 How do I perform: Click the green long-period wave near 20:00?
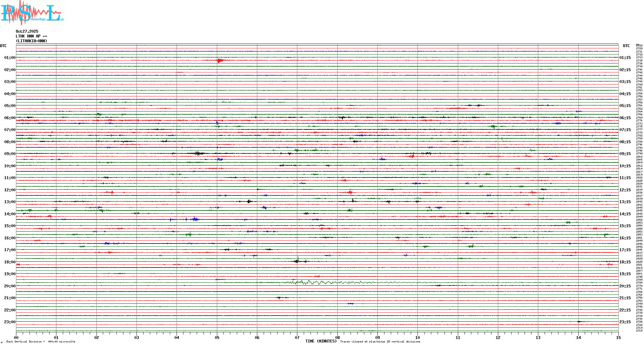click(x=308, y=283)
